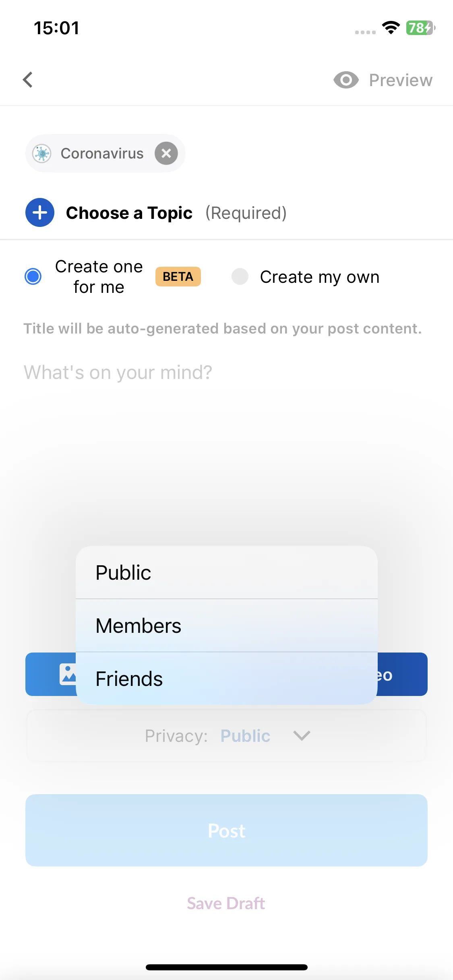
Task: Click the Preview eye icon
Action: point(346,80)
